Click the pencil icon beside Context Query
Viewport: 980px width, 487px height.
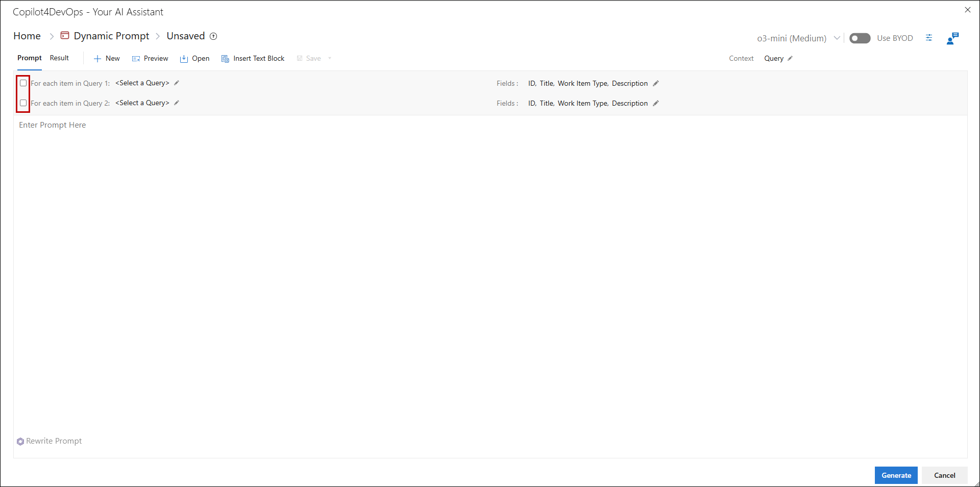(x=790, y=59)
